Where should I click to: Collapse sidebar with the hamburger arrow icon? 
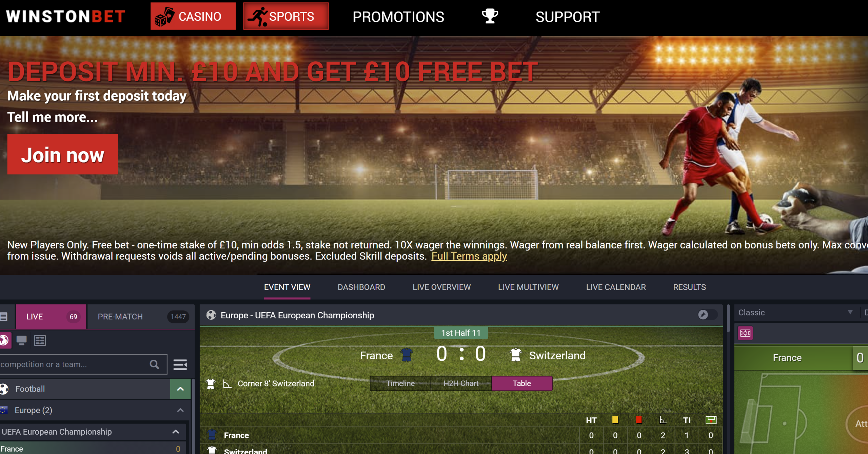coord(180,365)
